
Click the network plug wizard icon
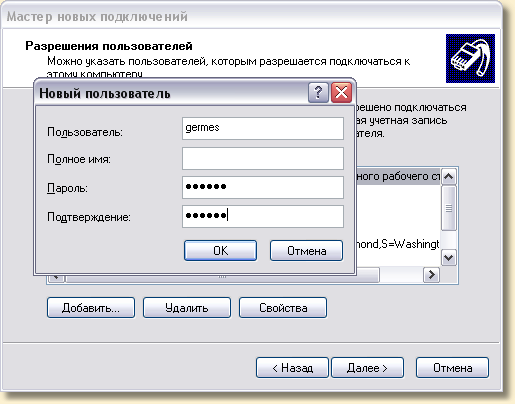470,58
